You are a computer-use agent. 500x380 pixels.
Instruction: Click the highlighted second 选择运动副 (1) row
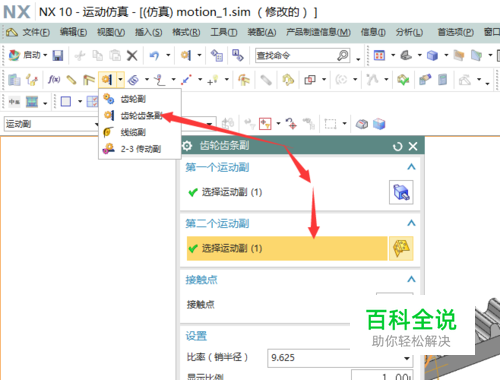[x=287, y=248]
